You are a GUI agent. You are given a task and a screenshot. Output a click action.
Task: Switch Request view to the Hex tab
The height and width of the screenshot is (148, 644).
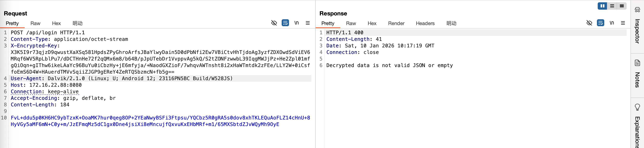(56, 23)
